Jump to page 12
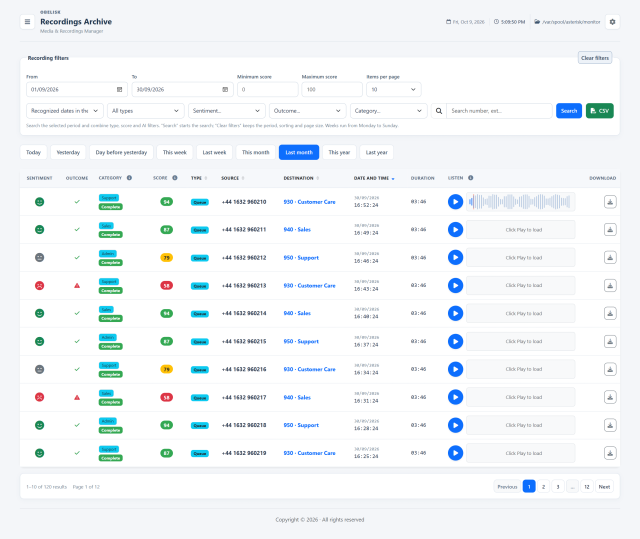Image resolution: width=640 pixels, height=539 pixels. [x=587, y=487]
